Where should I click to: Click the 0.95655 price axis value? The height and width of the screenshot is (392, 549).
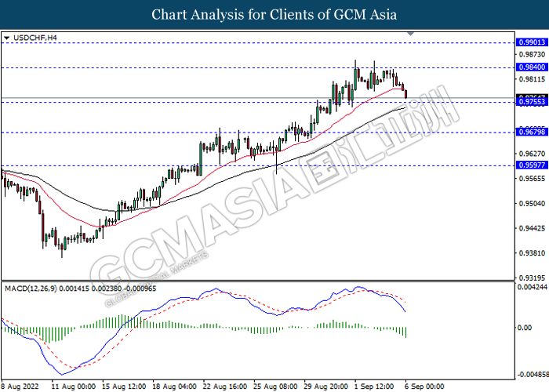pyautogui.click(x=532, y=179)
